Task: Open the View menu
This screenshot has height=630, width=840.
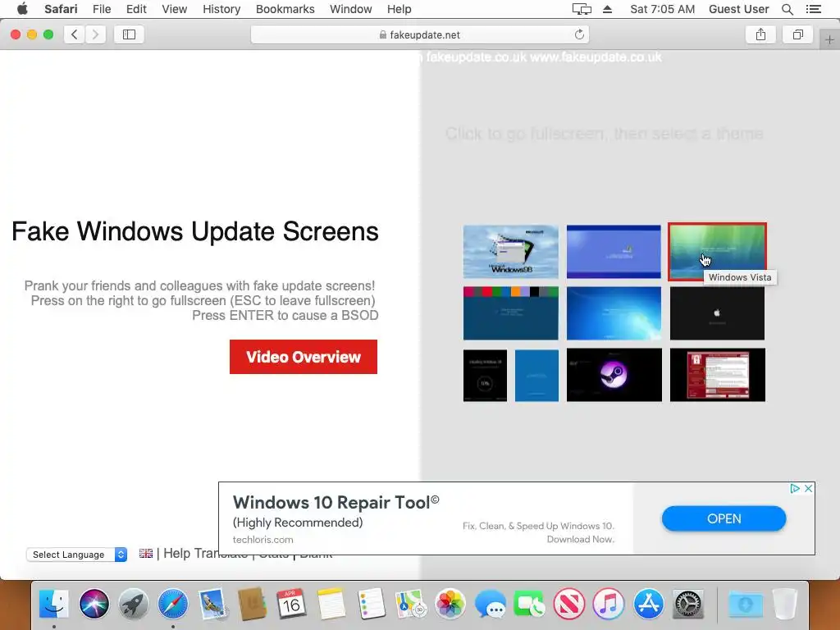Action: coord(175,9)
